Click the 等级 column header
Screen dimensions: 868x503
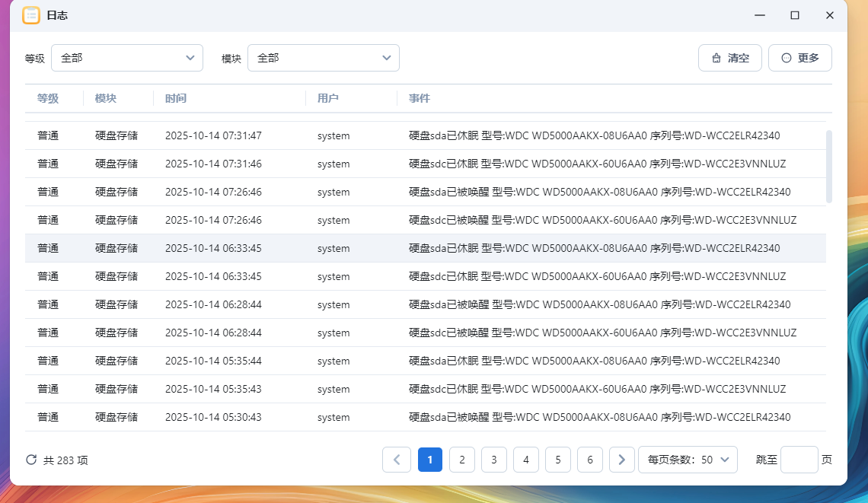pyautogui.click(x=48, y=98)
